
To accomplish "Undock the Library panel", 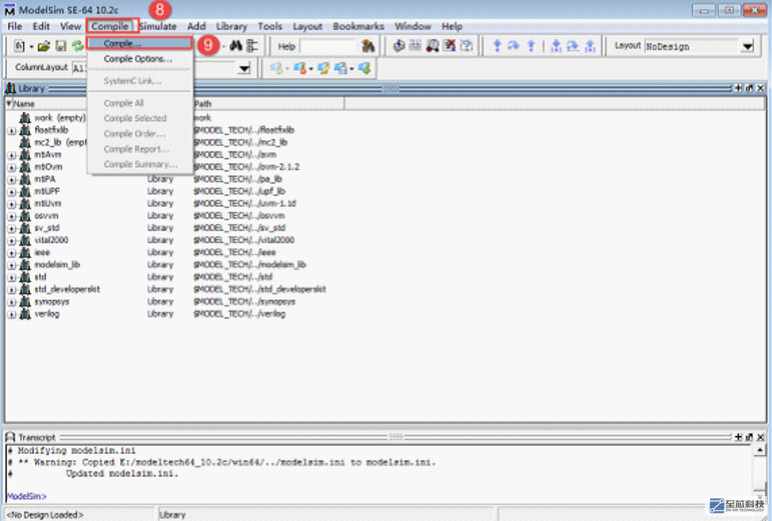I will (749, 88).
